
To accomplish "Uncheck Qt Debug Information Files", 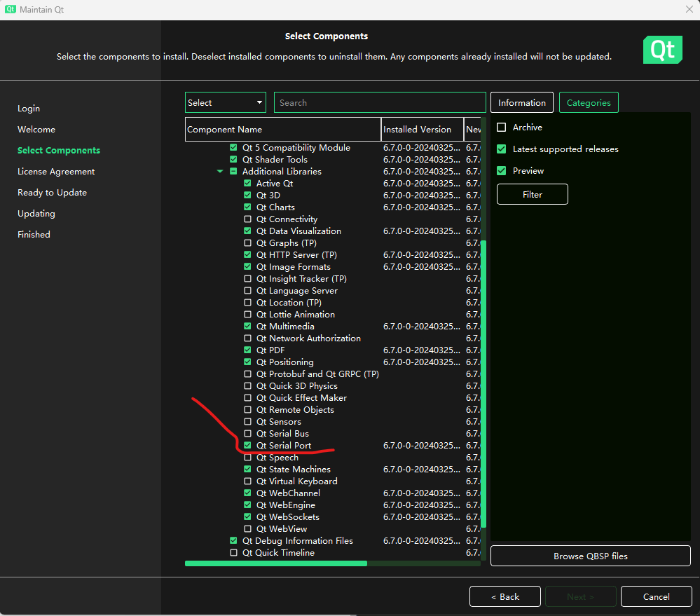I will [x=233, y=540].
